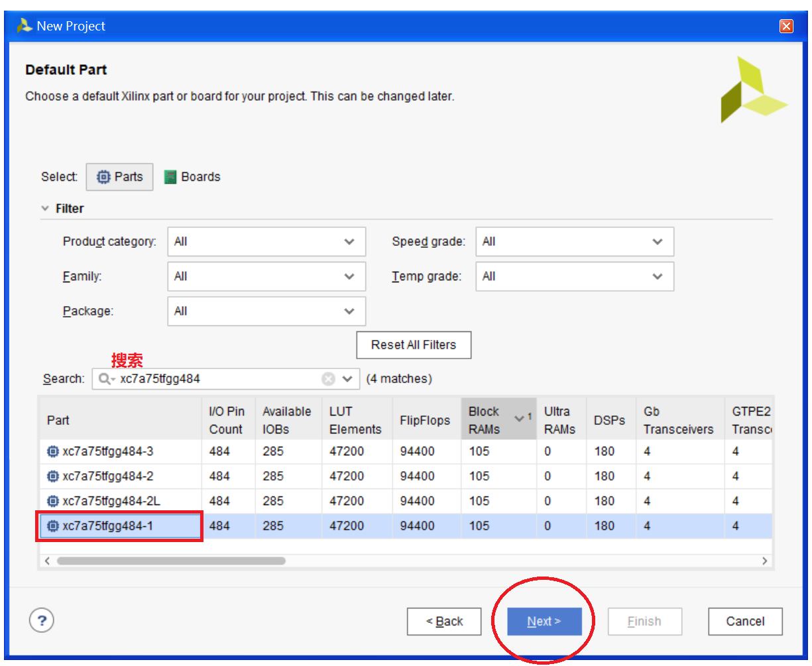This screenshot has height=666, width=812.
Task: Go to previous step with Back
Action: click(x=444, y=622)
